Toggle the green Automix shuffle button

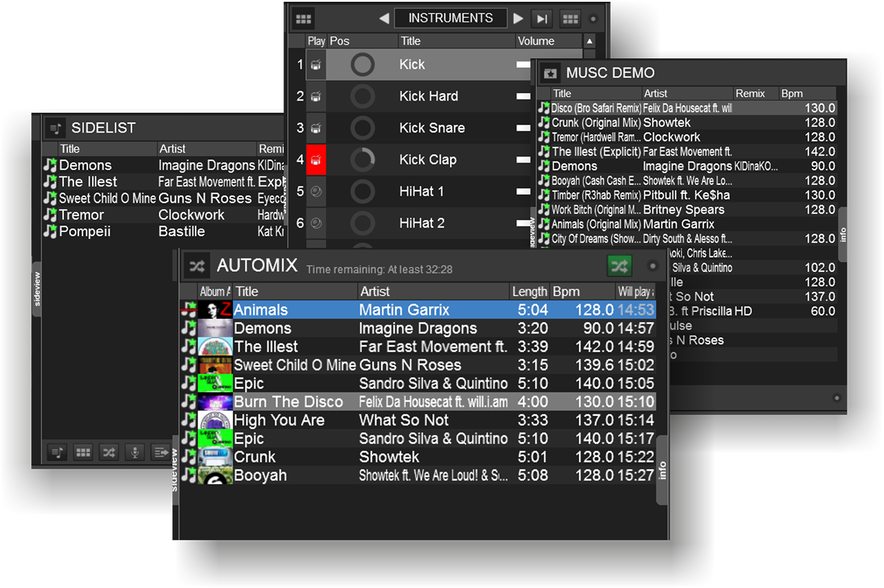(x=619, y=266)
